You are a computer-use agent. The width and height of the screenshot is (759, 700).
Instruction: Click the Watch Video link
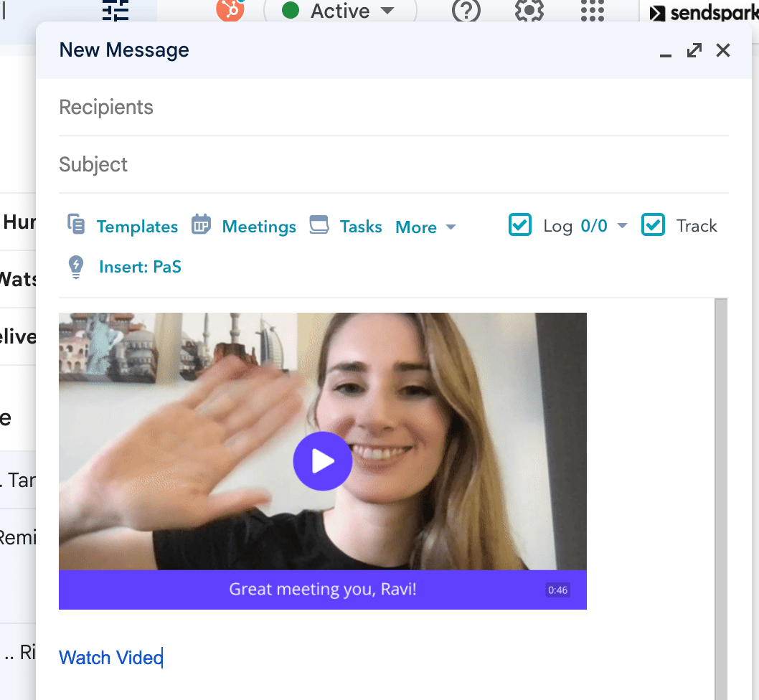coord(110,658)
